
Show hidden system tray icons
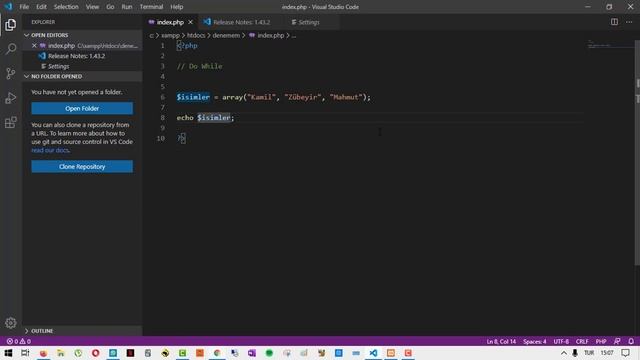tap(564, 353)
